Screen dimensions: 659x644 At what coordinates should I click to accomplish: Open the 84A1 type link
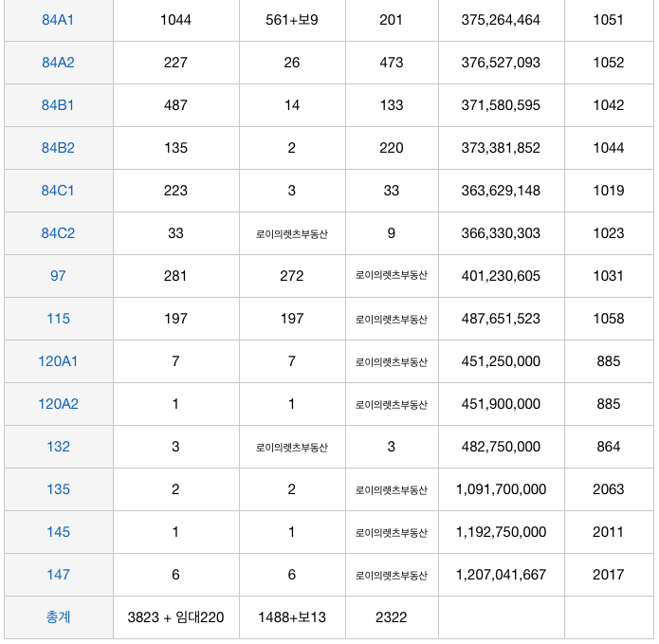coord(58,20)
